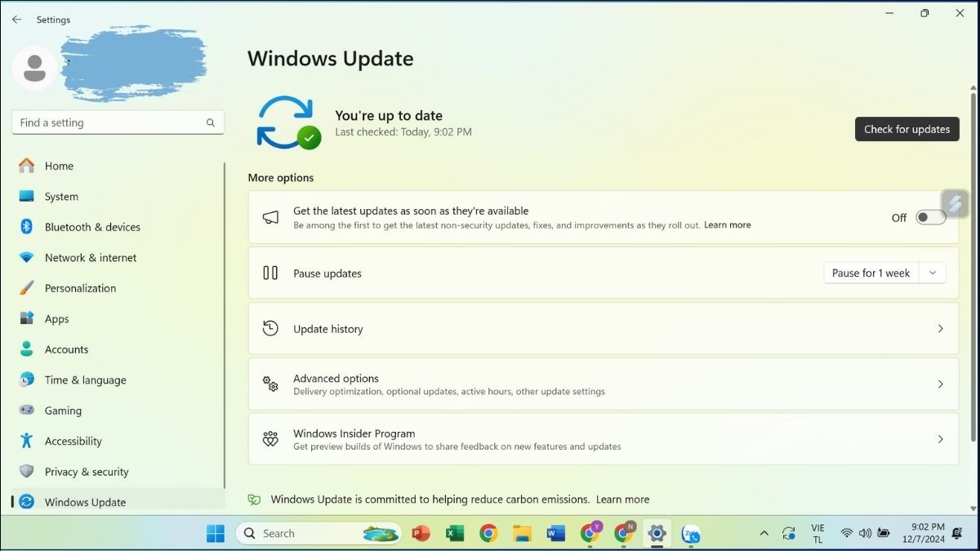This screenshot has height=551, width=980.
Task: Click the floating widget icon near toggle
Action: coord(955,203)
